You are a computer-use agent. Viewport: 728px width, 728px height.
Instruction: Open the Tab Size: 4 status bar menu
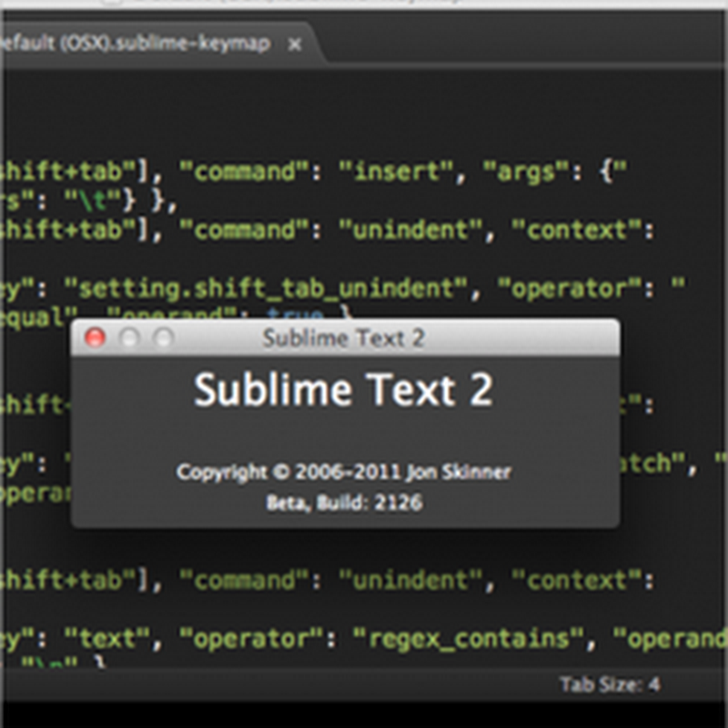610,684
